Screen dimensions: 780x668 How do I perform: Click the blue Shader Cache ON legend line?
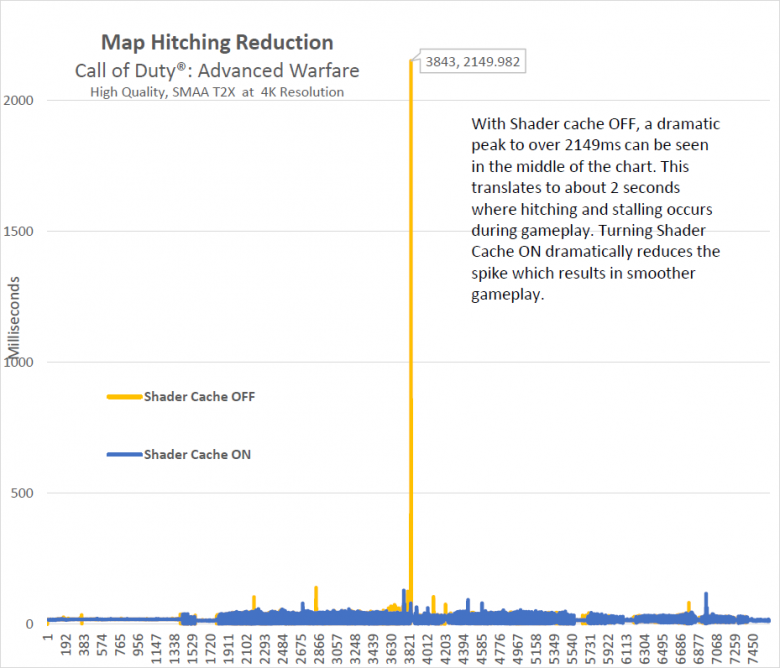click(124, 455)
